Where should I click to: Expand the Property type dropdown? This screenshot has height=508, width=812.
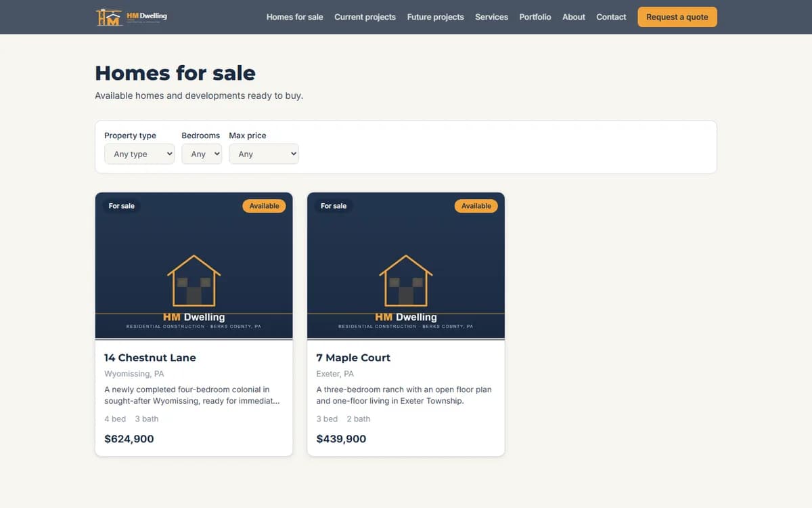(139, 154)
